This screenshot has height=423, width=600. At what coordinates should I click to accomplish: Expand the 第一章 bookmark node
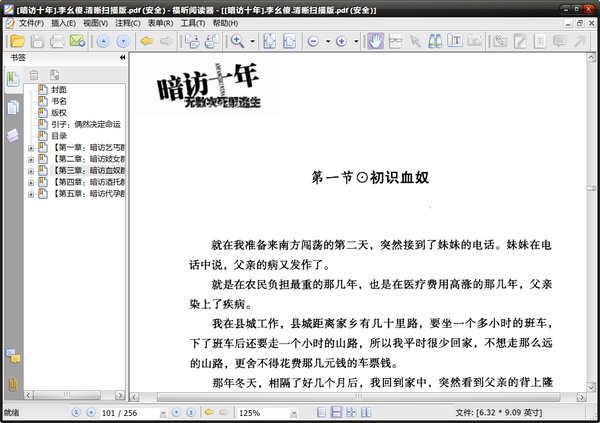tap(31, 148)
